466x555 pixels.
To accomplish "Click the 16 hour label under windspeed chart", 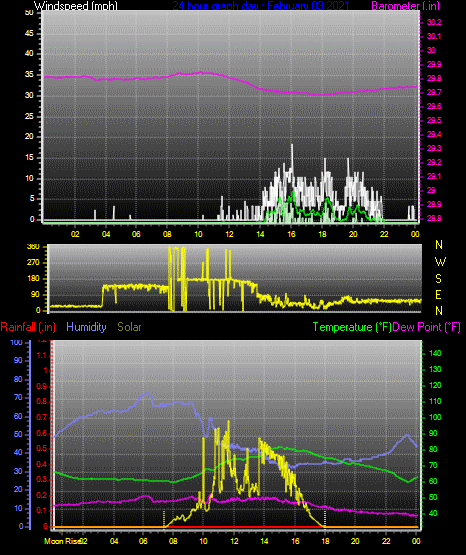I will click(291, 234).
